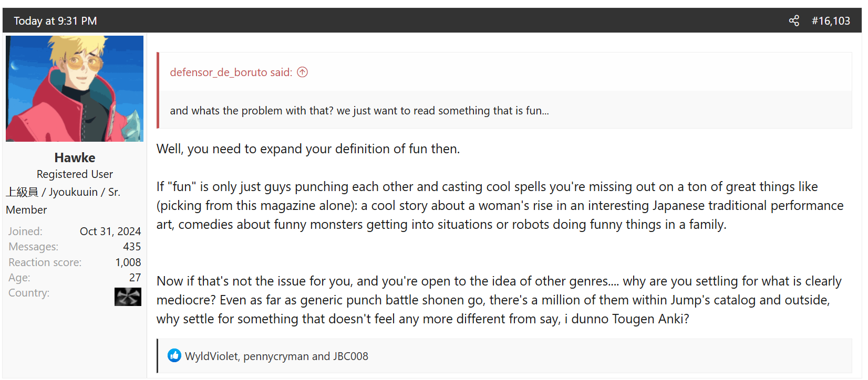The height and width of the screenshot is (380, 868).
Task: Click the reaction score 1,008
Action: tap(128, 262)
